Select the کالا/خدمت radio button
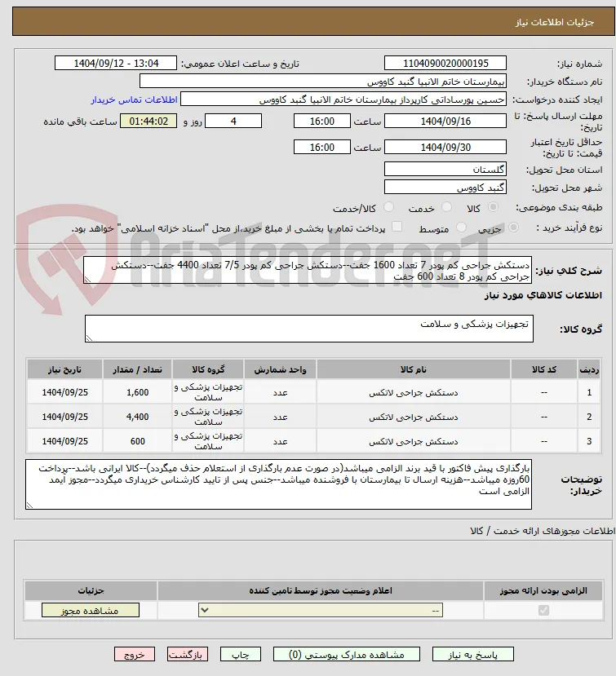 [388, 207]
